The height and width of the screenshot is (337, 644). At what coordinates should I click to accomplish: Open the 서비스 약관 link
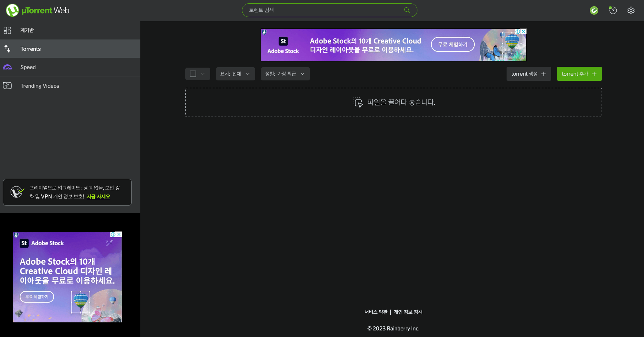click(x=376, y=312)
